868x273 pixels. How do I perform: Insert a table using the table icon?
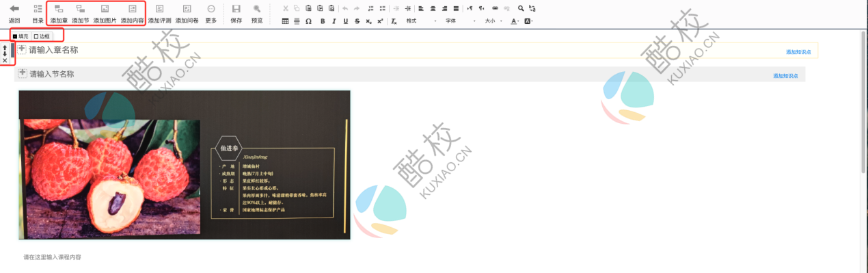[x=285, y=21]
